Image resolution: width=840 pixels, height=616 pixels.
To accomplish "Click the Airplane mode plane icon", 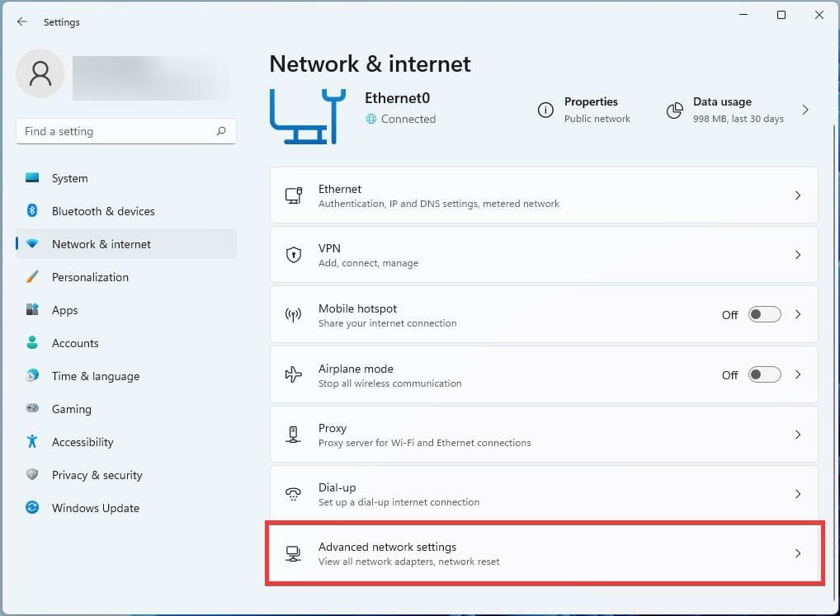I will pos(294,374).
